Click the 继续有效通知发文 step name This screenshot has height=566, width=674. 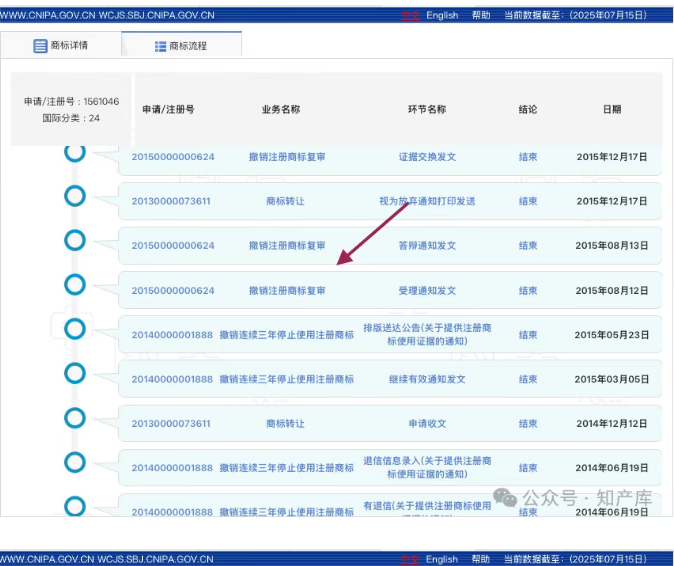(427, 380)
